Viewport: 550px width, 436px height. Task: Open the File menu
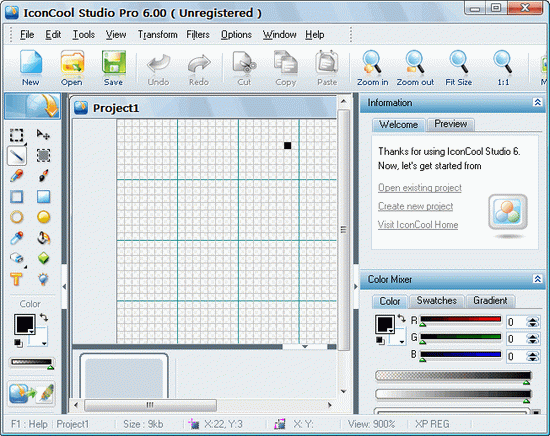pyautogui.click(x=27, y=34)
